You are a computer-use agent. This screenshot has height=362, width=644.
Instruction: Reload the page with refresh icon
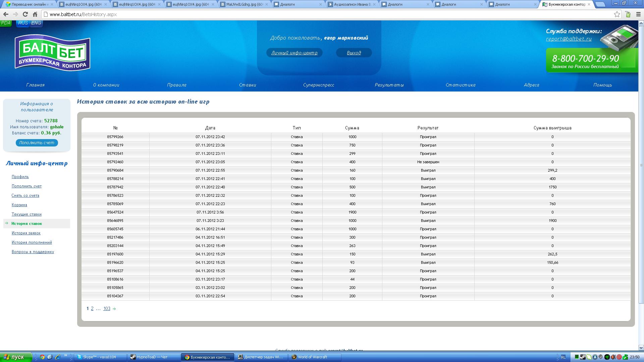coord(25,14)
